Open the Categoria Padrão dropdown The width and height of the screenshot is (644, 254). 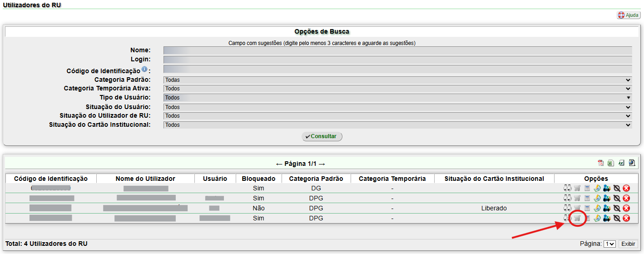397,80
